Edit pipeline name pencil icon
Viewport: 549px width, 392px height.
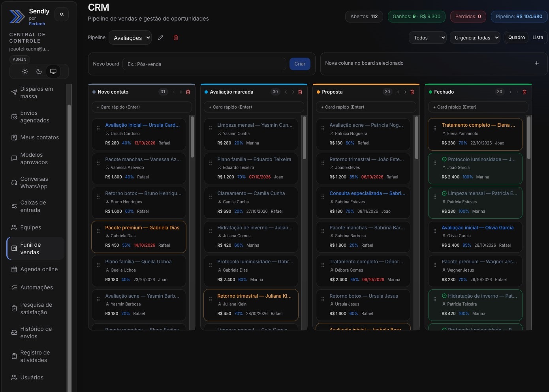coord(161,38)
